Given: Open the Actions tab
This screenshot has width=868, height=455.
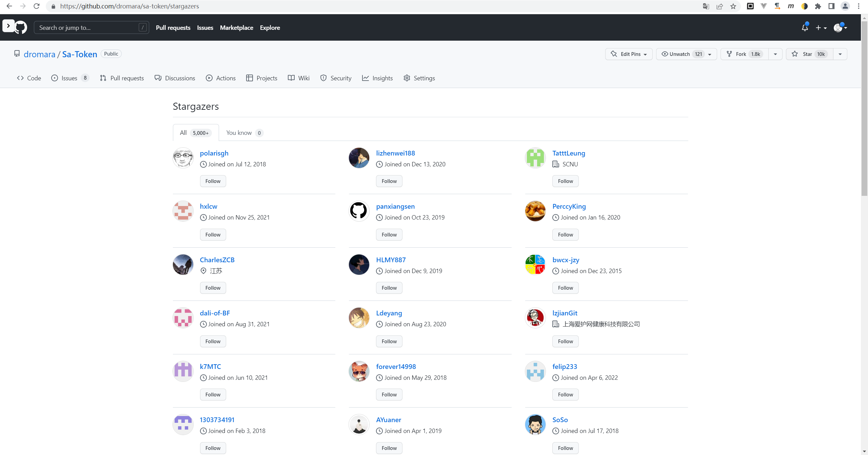Looking at the screenshot, I should point(221,78).
